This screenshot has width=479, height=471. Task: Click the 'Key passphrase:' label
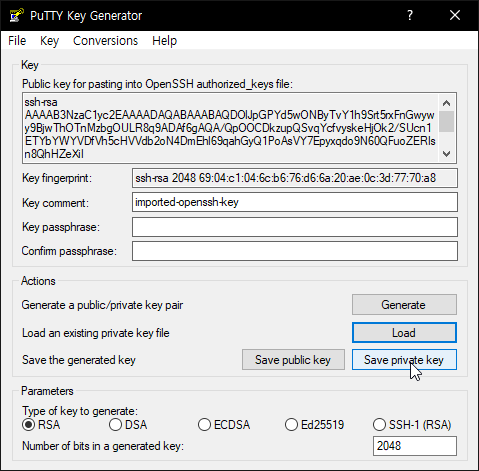pos(61,227)
